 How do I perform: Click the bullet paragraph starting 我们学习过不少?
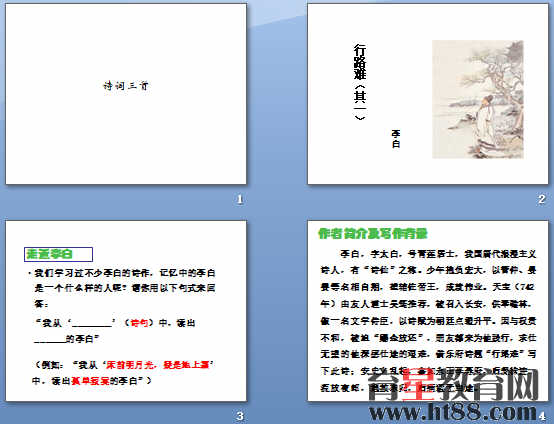[122, 288]
